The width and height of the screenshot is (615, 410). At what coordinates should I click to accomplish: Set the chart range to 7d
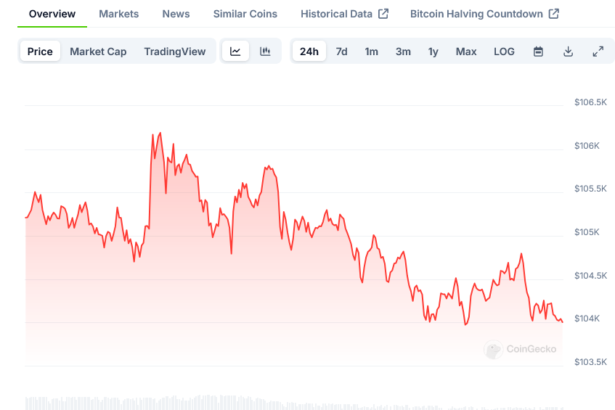(342, 52)
